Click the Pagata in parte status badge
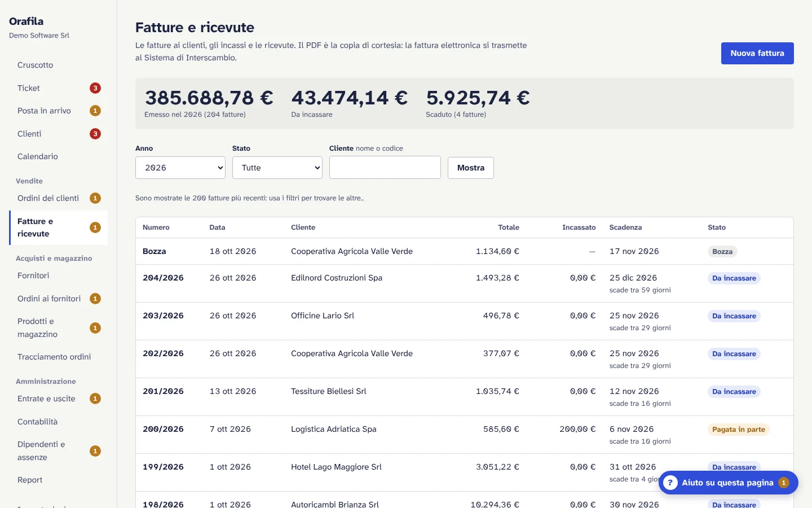The image size is (812, 508). click(739, 430)
